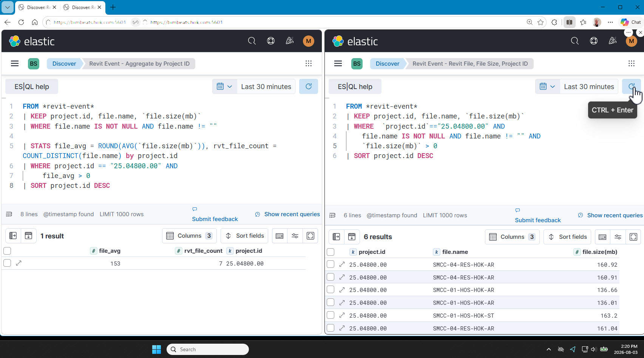Screen dimensions: 644x358
Task: Open Sort fields in right results
Action: [x=568, y=237]
